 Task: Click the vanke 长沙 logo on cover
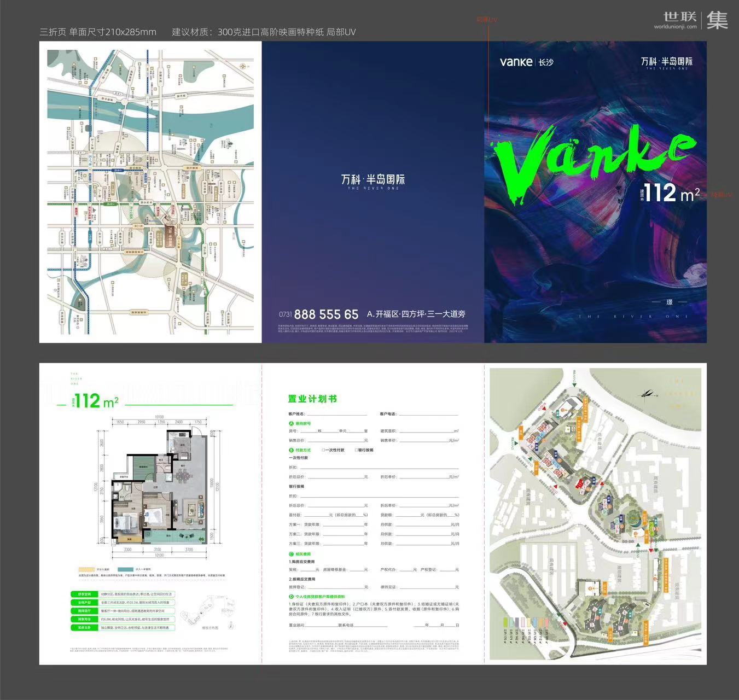click(x=526, y=62)
